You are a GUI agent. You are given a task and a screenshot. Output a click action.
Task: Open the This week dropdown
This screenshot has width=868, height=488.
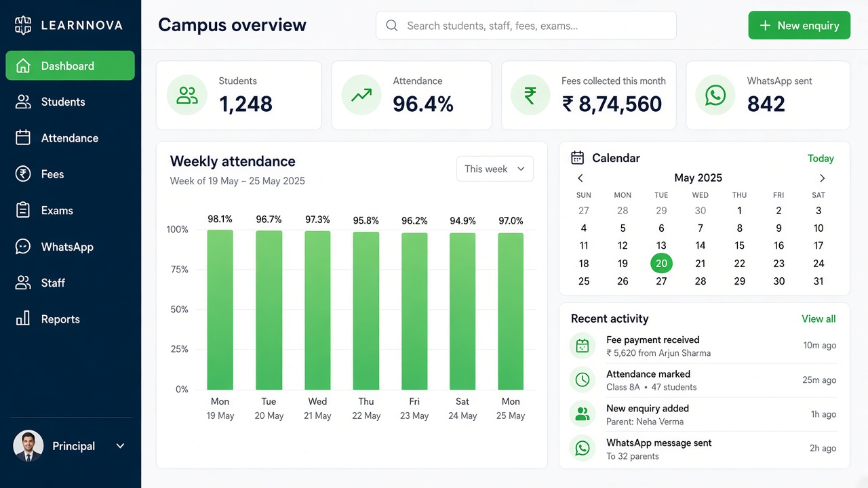click(495, 169)
